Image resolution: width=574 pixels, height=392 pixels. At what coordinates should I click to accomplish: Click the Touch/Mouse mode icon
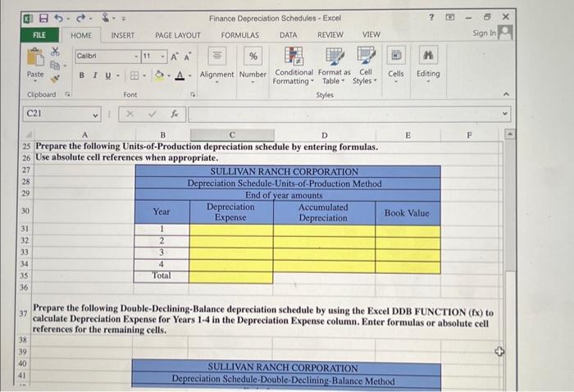tap(106, 17)
